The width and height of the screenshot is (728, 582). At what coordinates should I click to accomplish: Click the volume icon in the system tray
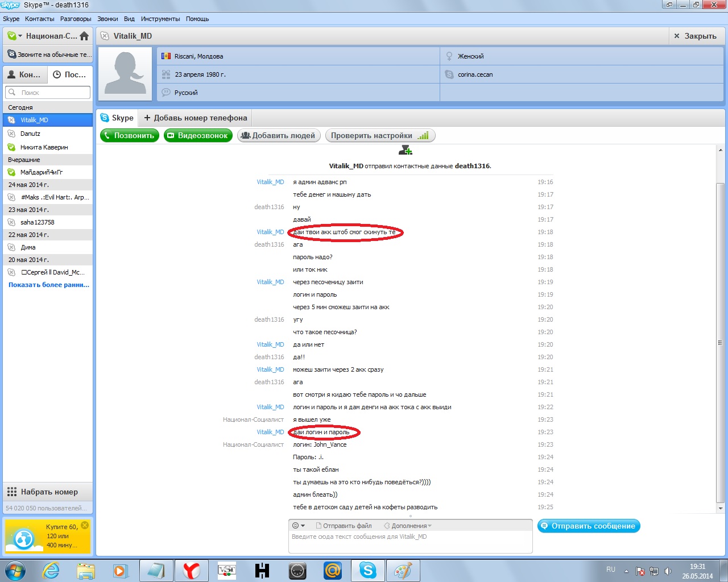[668, 571]
